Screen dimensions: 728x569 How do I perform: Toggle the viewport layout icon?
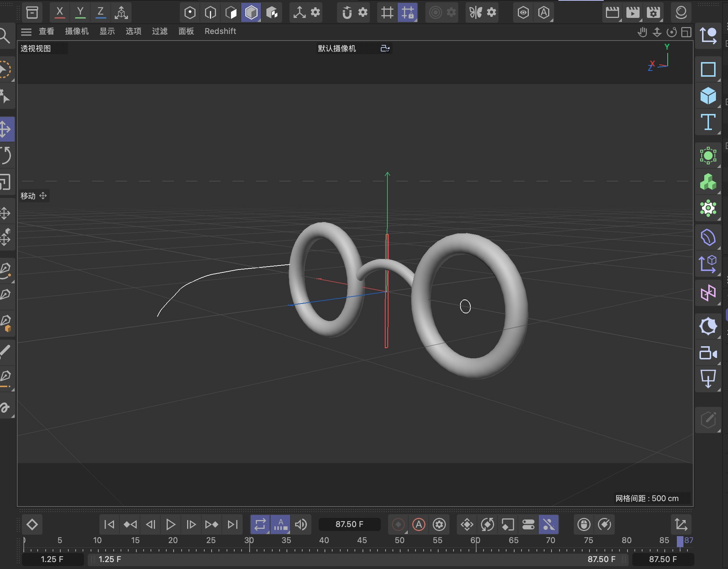(x=686, y=32)
